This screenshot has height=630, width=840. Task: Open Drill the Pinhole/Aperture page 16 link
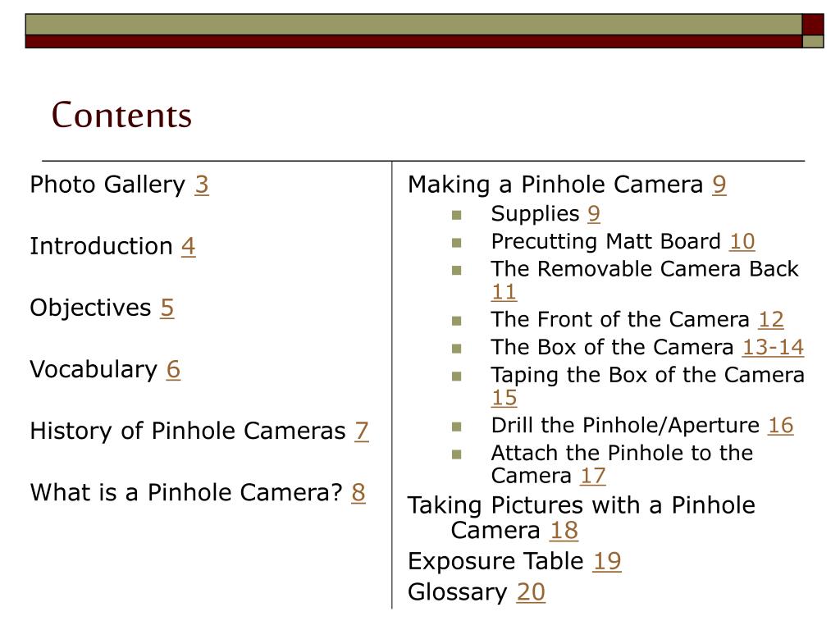tap(781, 425)
